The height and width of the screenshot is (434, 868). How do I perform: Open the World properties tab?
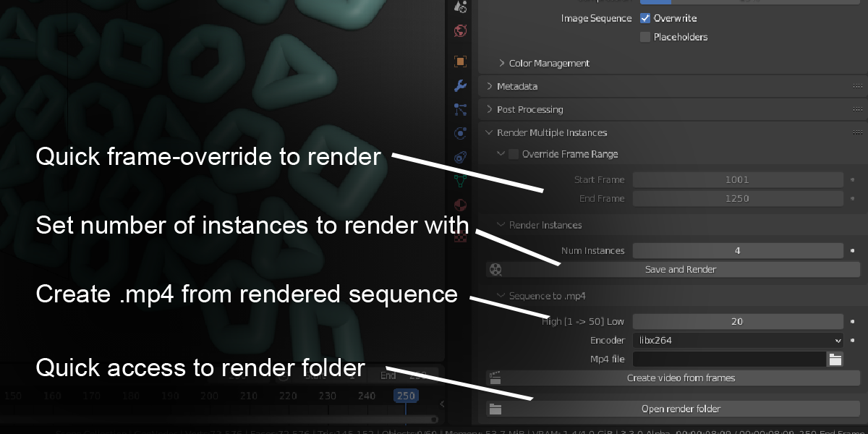(x=460, y=31)
